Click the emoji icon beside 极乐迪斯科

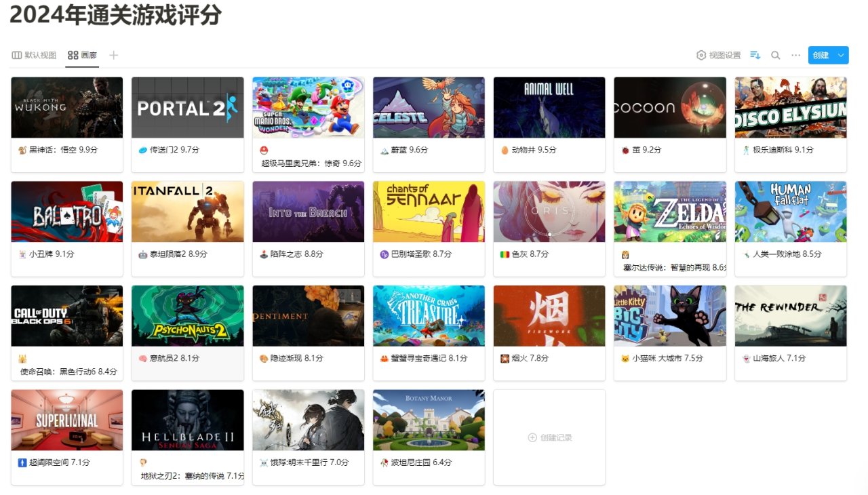click(746, 150)
